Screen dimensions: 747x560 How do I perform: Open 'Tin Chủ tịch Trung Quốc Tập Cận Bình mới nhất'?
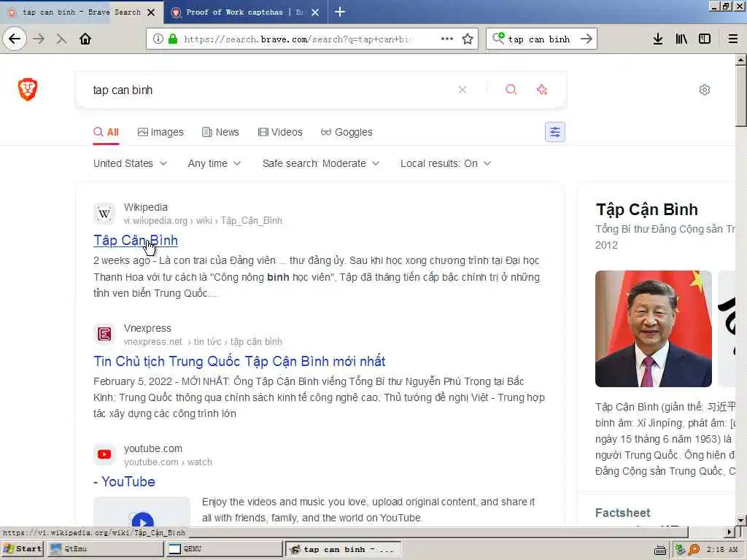(x=239, y=362)
